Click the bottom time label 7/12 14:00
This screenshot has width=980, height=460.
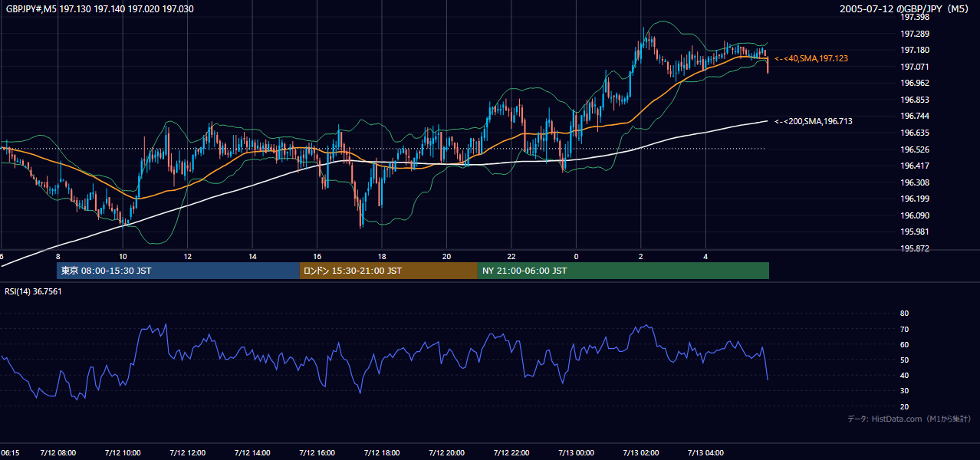click(252, 453)
